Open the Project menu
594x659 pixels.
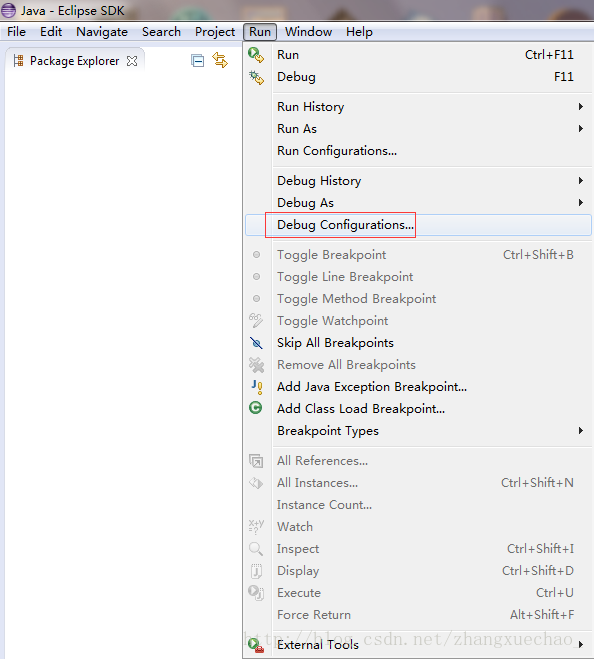(x=215, y=32)
